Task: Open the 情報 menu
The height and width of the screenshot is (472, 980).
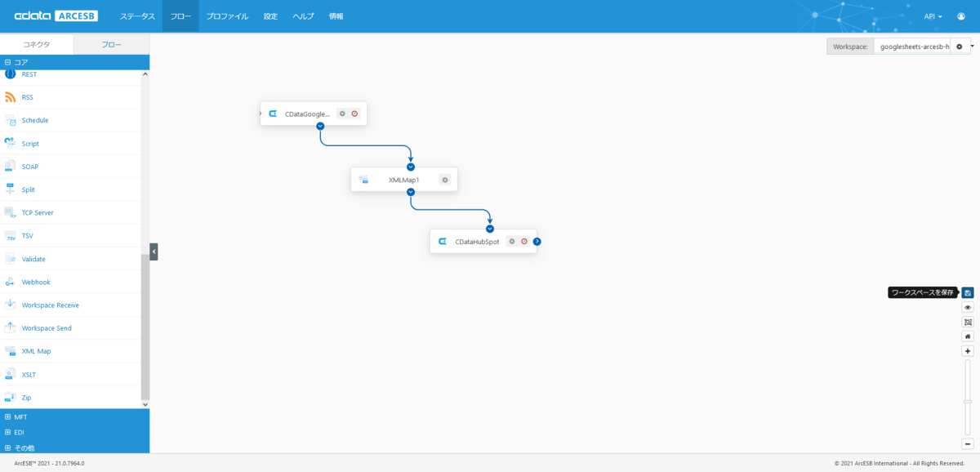Action: tap(336, 16)
